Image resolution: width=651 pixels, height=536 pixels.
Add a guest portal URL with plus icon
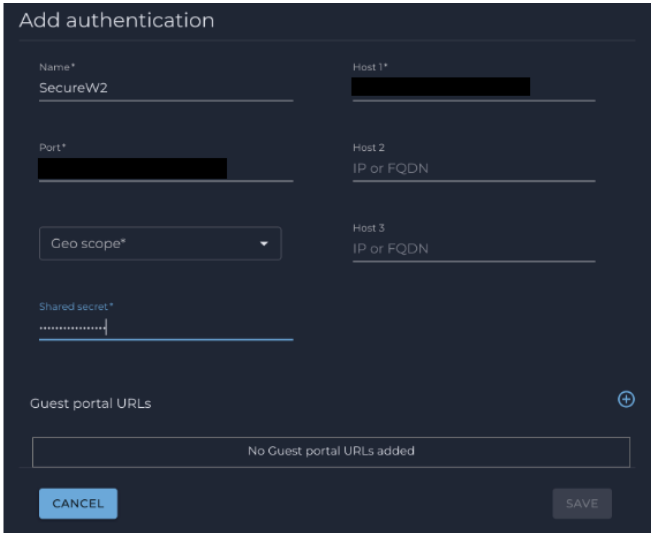pos(626,399)
